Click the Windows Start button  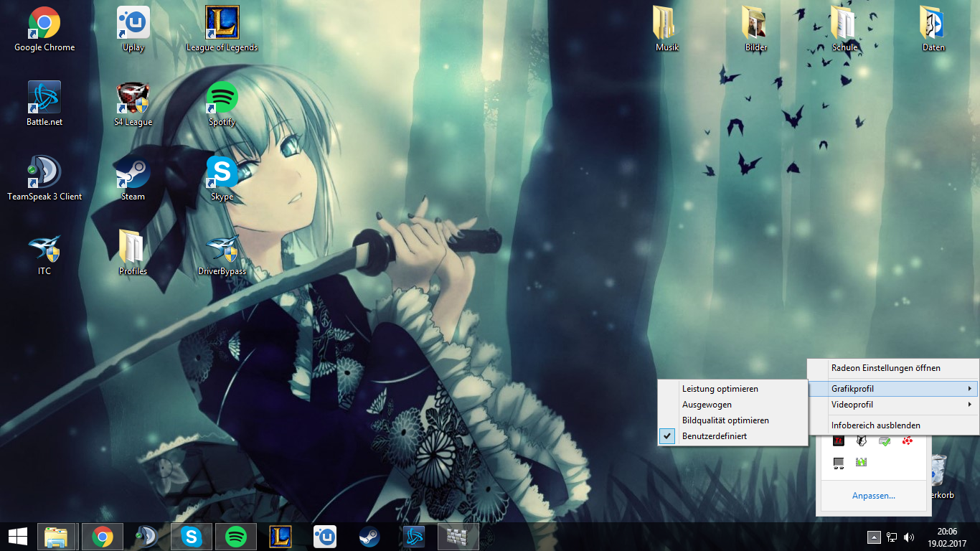(x=17, y=537)
